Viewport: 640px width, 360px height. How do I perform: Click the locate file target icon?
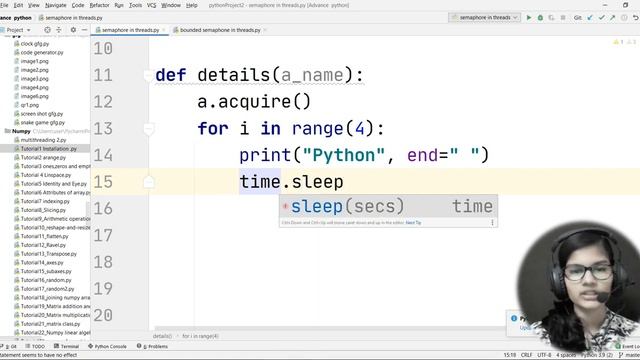[x=47, y=30]
